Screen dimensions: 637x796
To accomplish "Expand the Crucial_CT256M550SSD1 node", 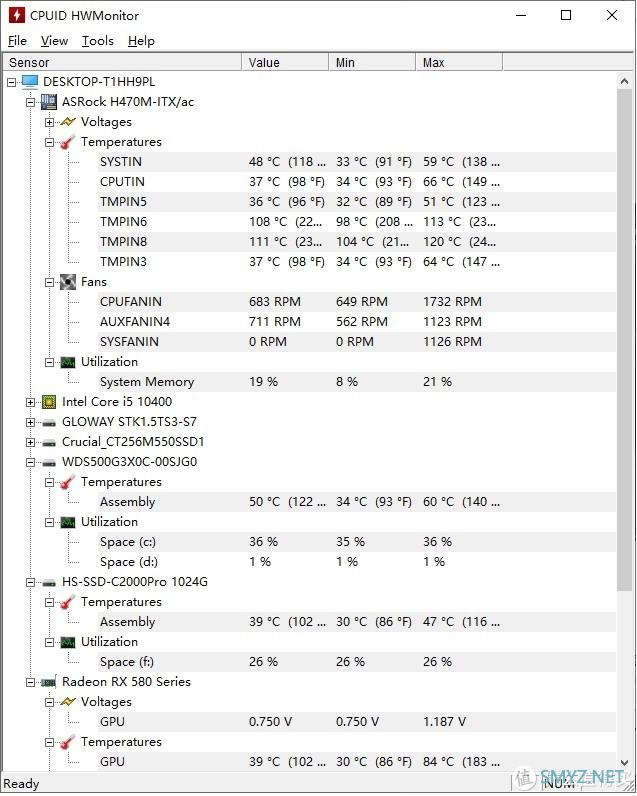I will click(30, 442).
